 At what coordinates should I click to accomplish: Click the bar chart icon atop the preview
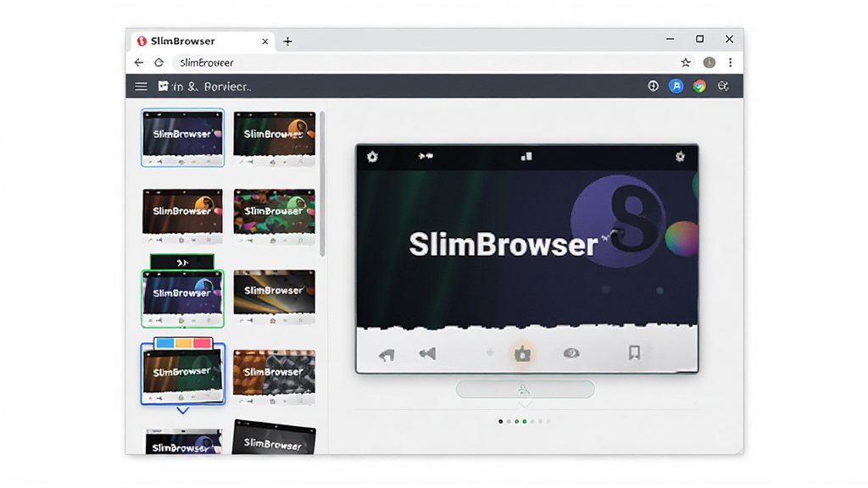(526, 157)
